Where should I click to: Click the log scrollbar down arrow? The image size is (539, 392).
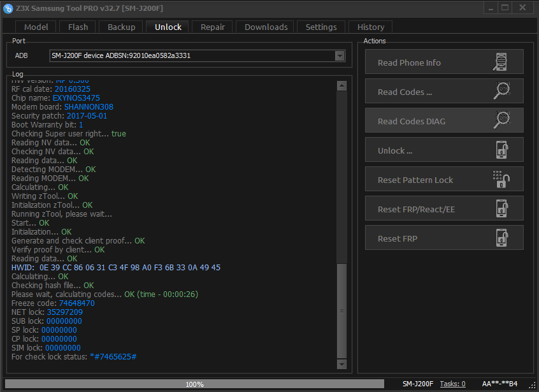coord(341,364)
